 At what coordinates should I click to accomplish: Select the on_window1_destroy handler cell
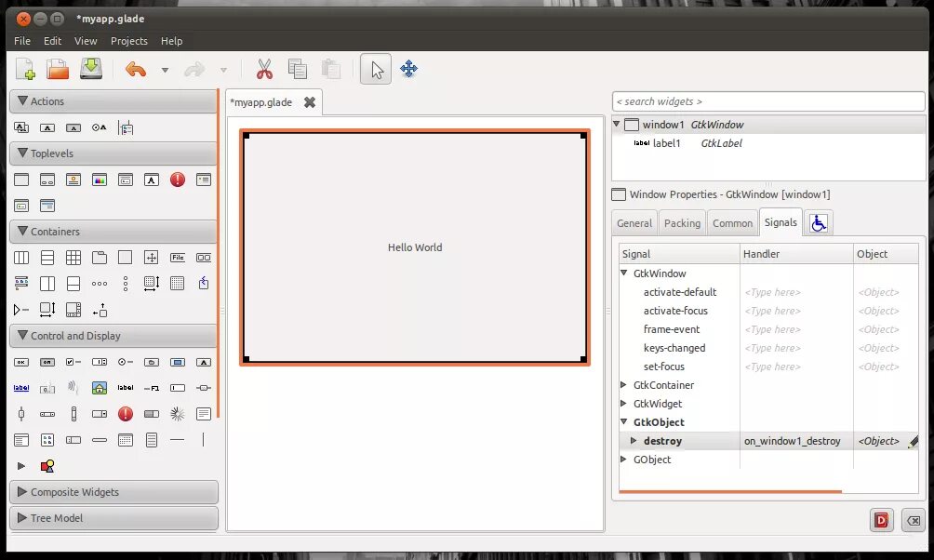(796, 441)
